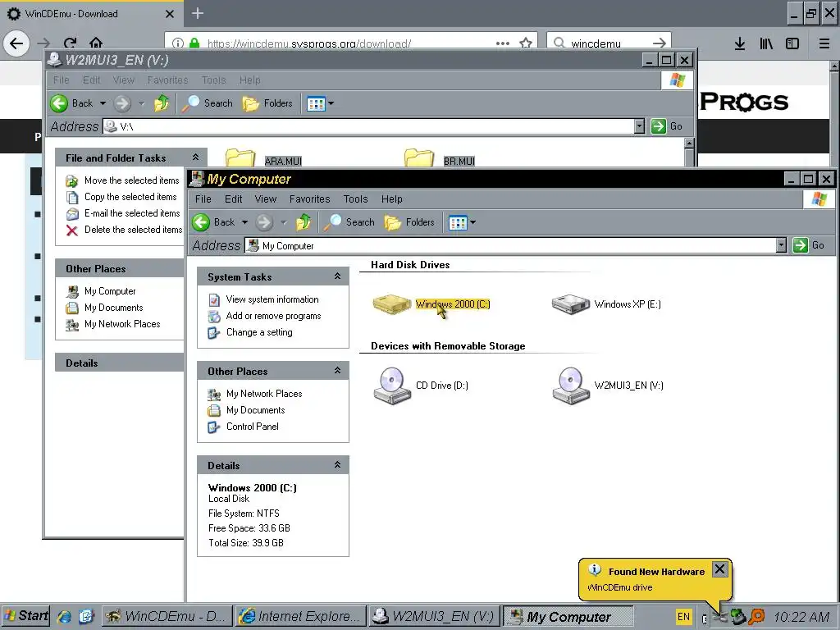Open Control Panel link
This screenshot has height=630, width=840.
pyautogui.click(x=253, y=427)
